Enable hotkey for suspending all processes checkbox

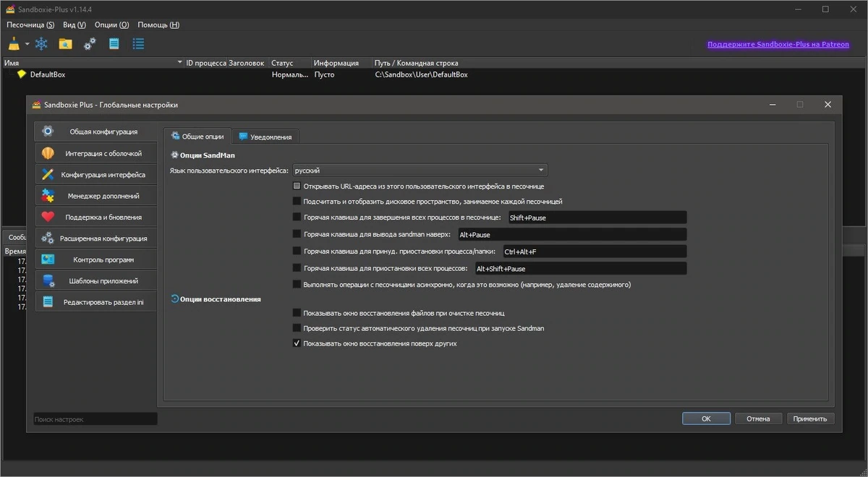297,268
